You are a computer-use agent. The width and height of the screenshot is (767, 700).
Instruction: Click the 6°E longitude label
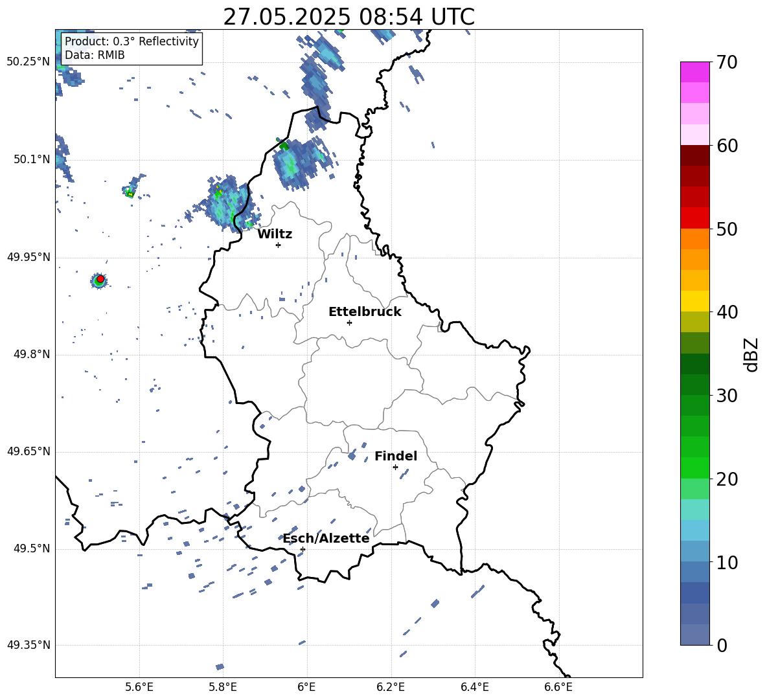tap(306, 687)
